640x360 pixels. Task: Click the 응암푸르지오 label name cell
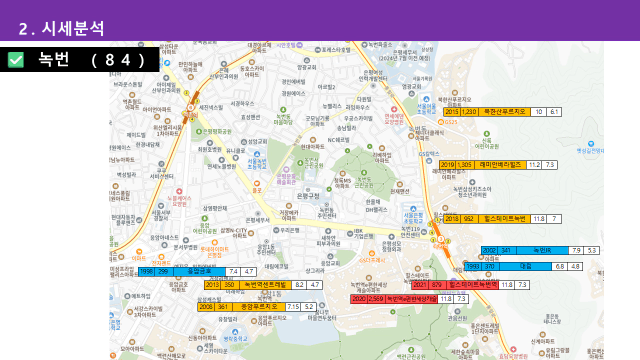click(x=259, y=307)
